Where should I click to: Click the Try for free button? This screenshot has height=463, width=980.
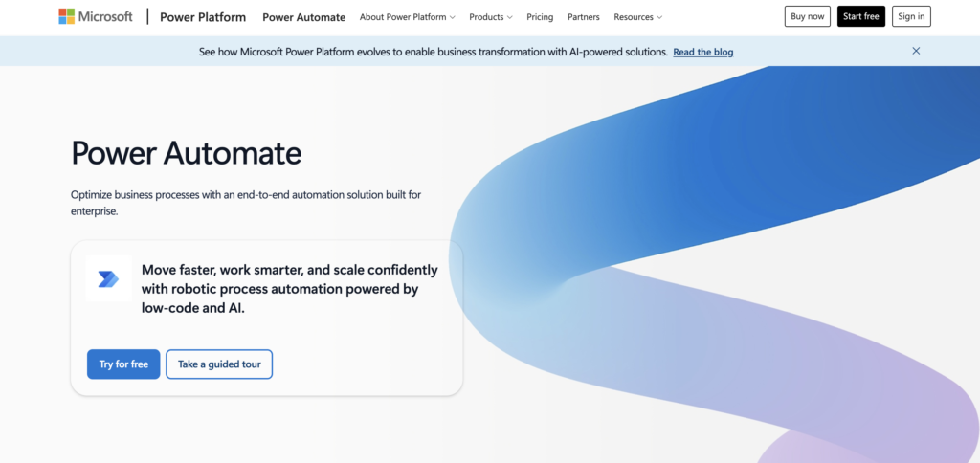tap(123, 364)
